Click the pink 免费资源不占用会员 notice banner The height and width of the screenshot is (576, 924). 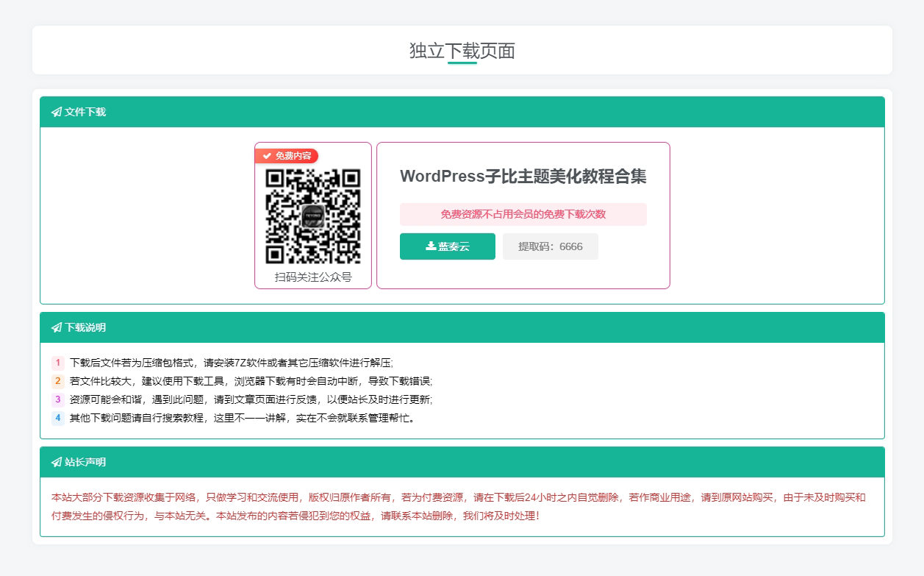click(523, 214)
